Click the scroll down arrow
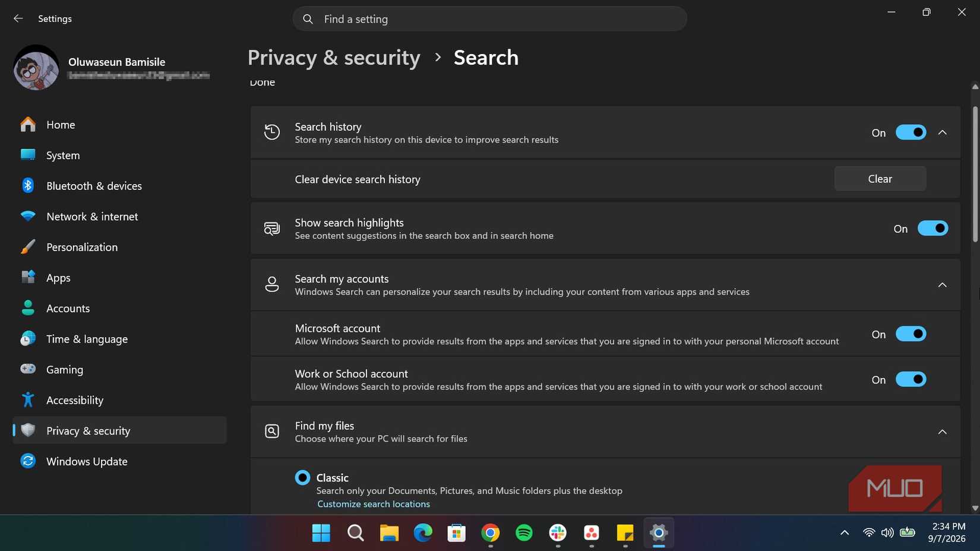The width and height of the screenshot is (980, 551). [975, 508]
